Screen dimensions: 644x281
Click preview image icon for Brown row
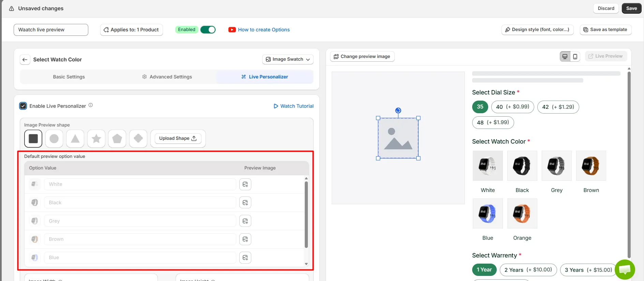pos(245,239)
